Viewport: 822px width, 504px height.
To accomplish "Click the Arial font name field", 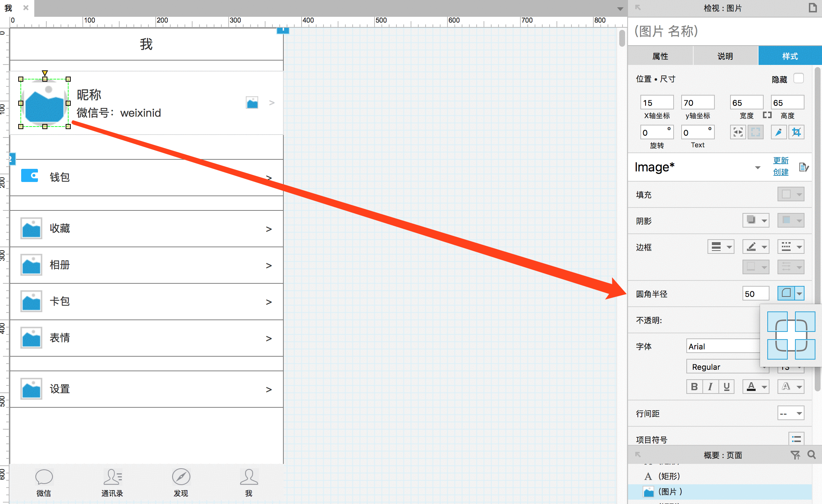I will tap(723, 346).
